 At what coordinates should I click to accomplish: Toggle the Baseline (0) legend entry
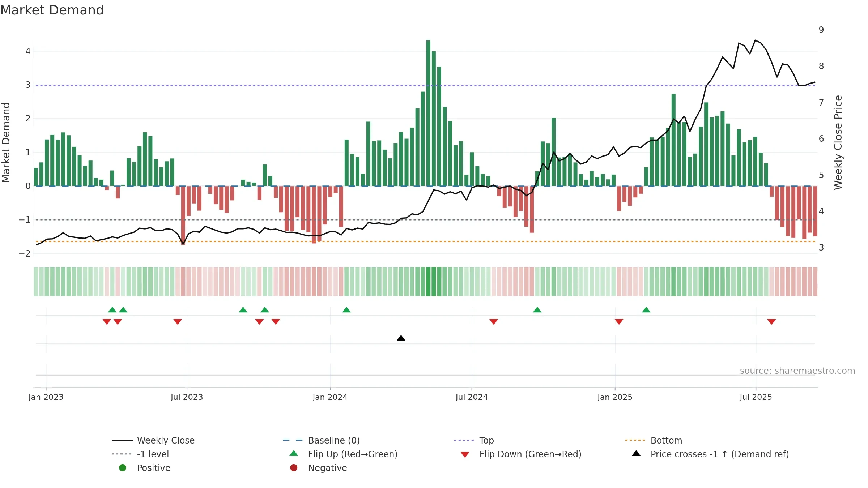pos(321,440)
